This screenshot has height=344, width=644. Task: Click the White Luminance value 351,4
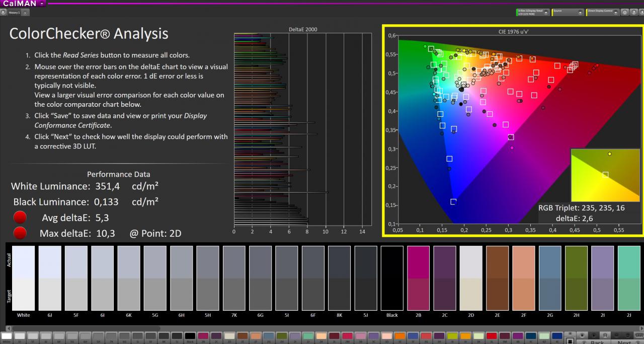(108, 187)
